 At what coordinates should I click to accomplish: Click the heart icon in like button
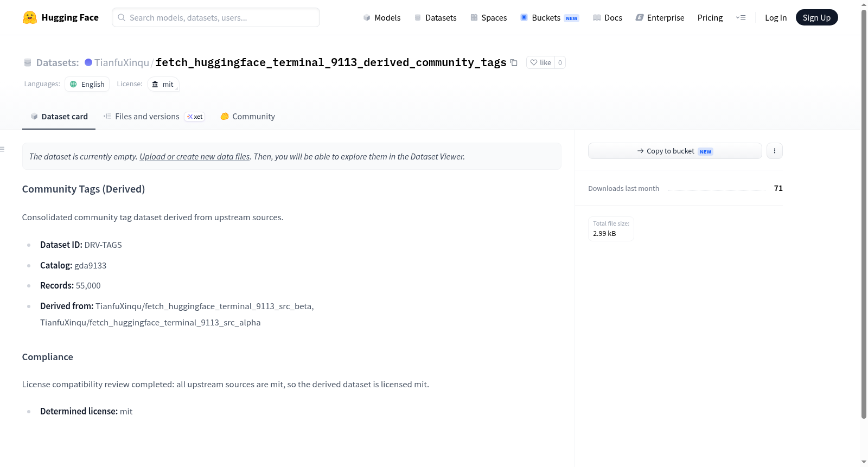[x=534, y=62]
